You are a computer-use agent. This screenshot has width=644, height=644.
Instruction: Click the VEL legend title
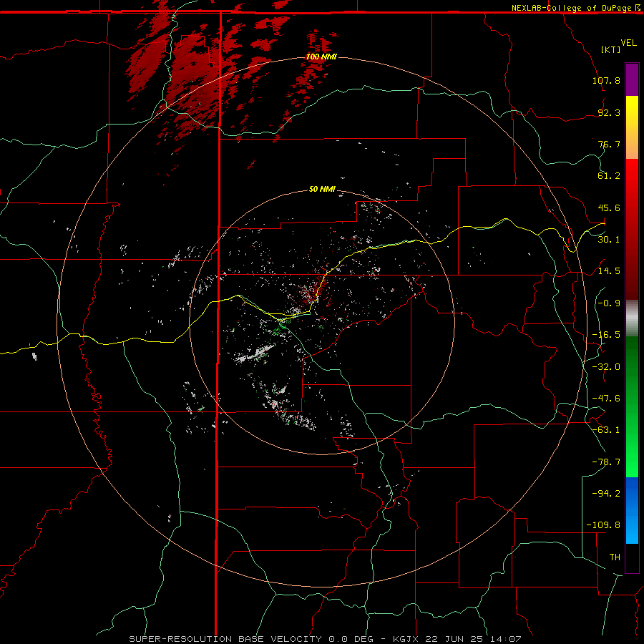628,42
